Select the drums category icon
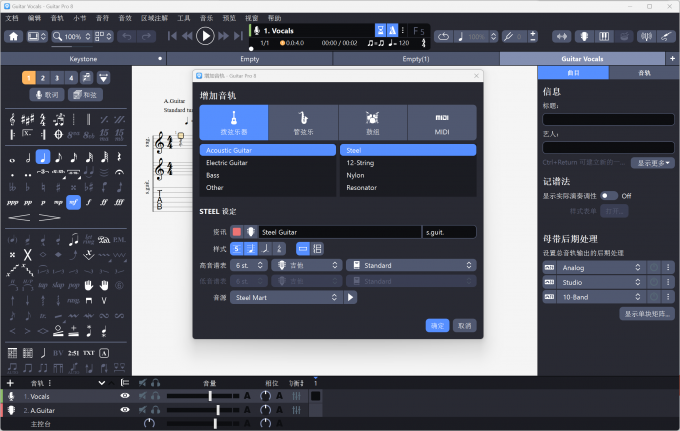680x431 pixels. (x=372, y=122)
